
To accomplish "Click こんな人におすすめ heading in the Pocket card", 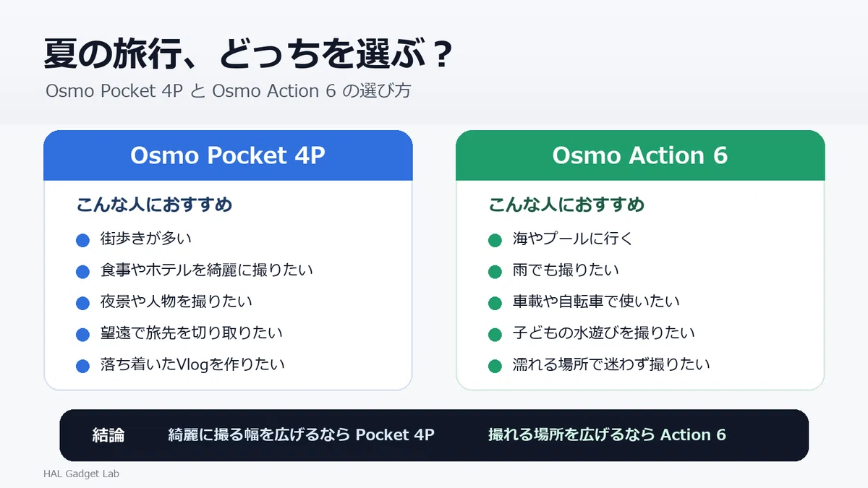I will (155, 205).
